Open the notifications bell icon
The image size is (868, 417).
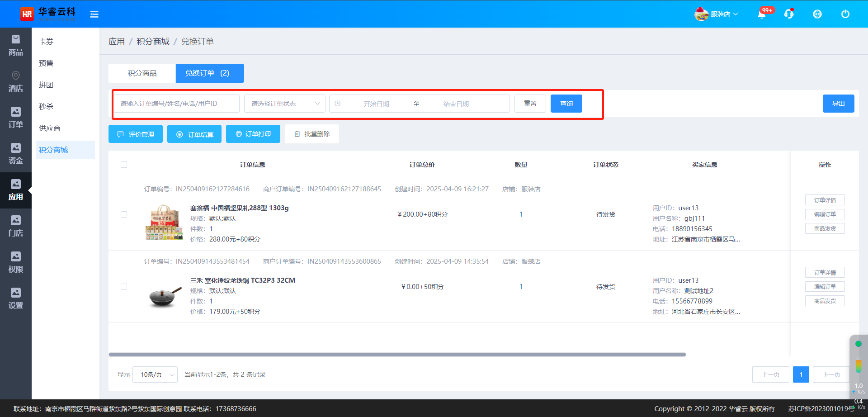(x=762, y=14)
